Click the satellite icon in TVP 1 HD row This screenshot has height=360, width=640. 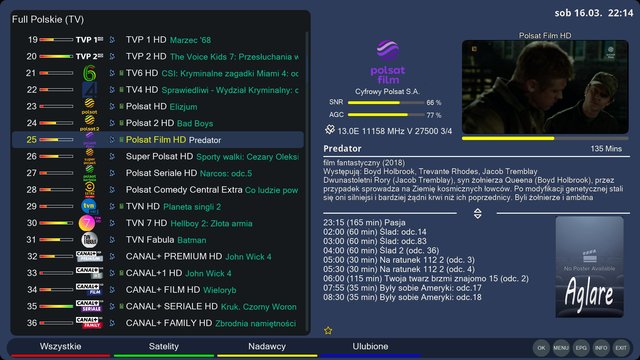tap(112, 40)
